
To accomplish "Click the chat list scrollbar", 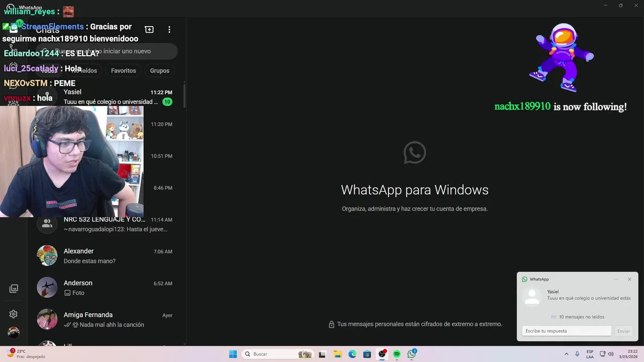I will 185,96.
